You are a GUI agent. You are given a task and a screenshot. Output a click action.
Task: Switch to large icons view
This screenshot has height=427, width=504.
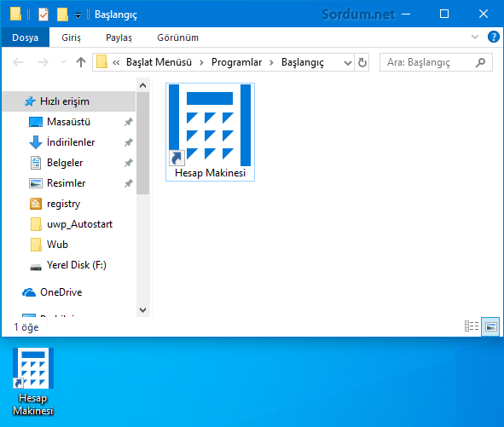click(x=490, y=326)
